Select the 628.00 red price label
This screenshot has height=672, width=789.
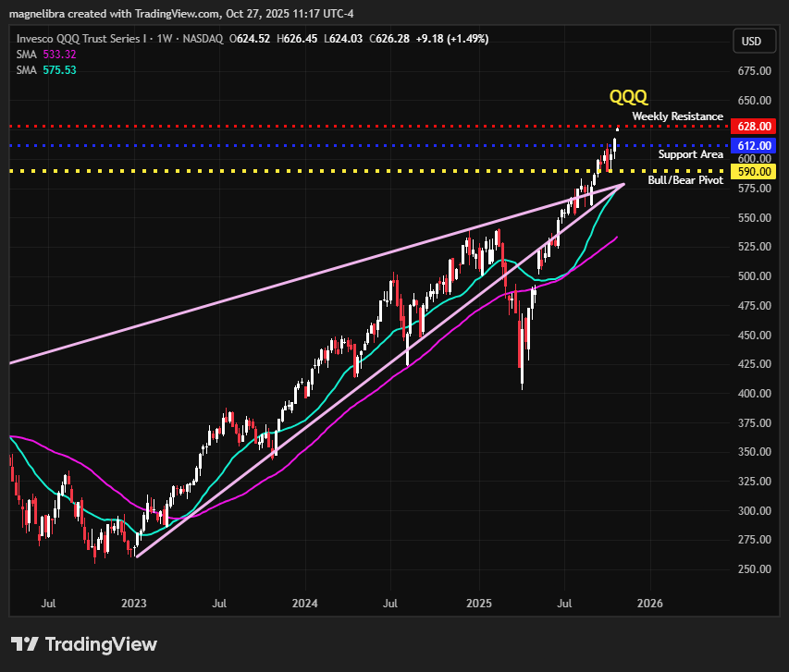[753, 127]
